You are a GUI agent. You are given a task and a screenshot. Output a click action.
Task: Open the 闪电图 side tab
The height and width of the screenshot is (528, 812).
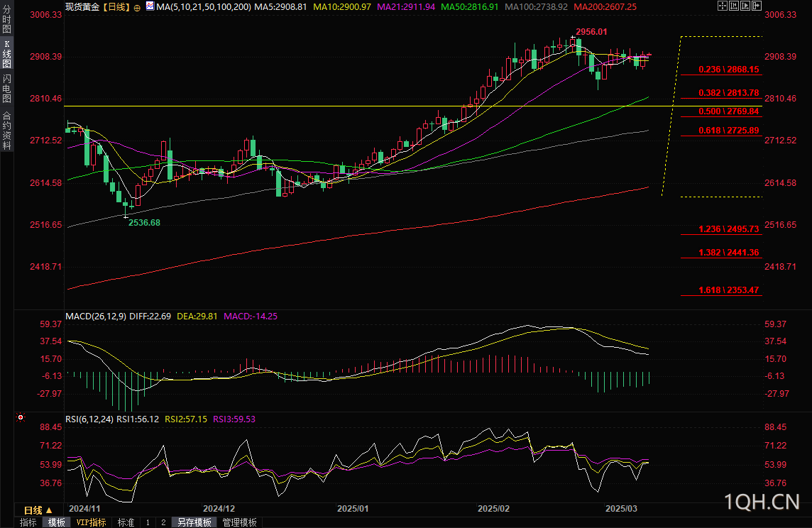coord(6,88)
